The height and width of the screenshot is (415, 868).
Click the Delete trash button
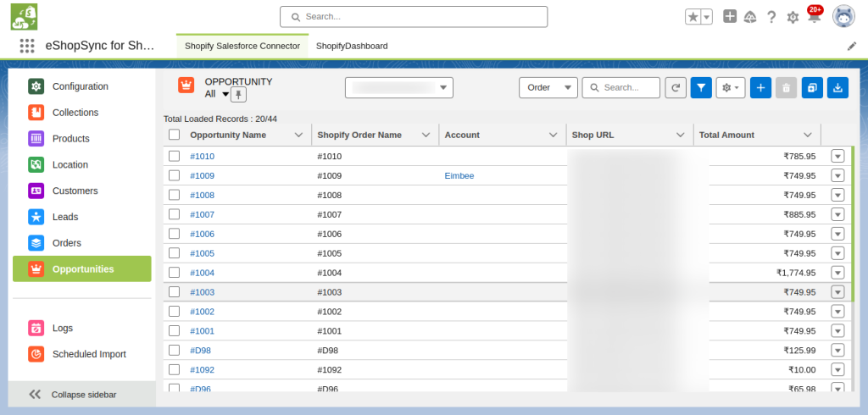(786, 87)
